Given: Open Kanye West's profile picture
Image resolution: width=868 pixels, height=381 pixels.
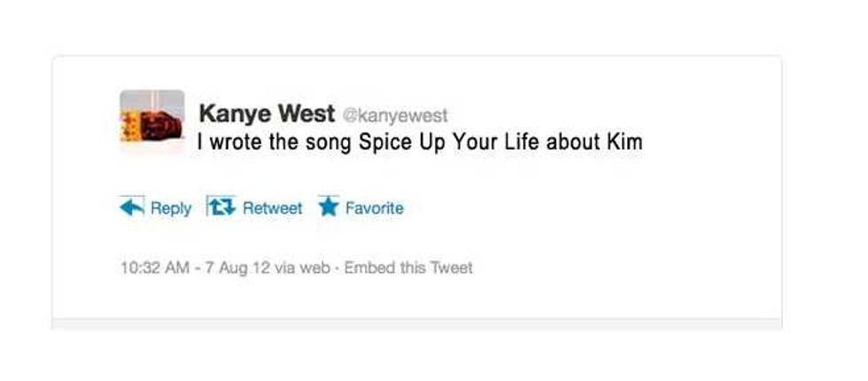Looking at the screenshot, I should (151, 121).
